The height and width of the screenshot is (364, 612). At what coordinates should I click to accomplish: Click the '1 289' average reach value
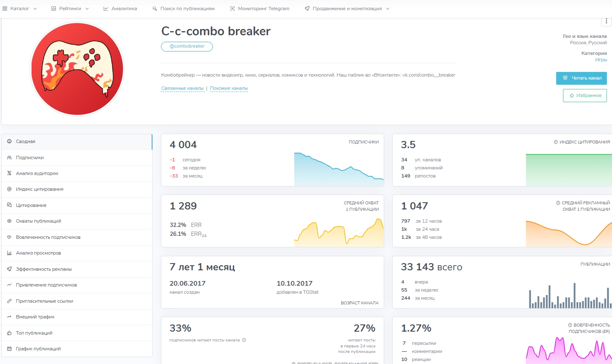183,206
